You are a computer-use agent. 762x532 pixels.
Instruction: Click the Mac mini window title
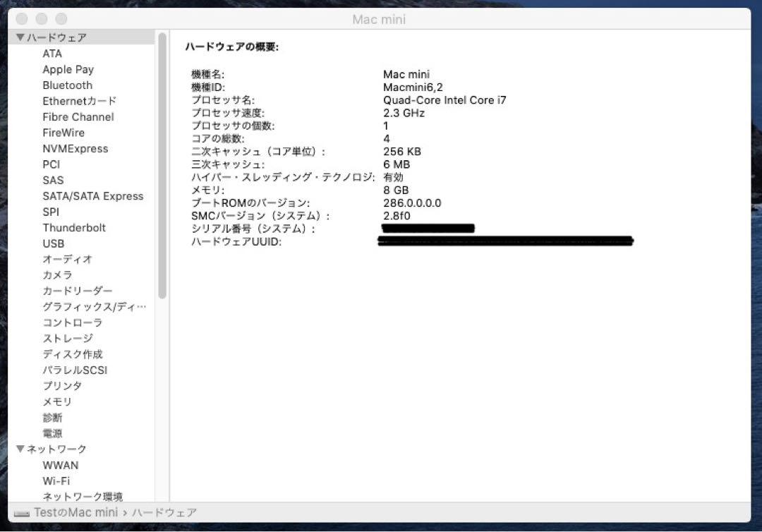click(x=379, y=20)
